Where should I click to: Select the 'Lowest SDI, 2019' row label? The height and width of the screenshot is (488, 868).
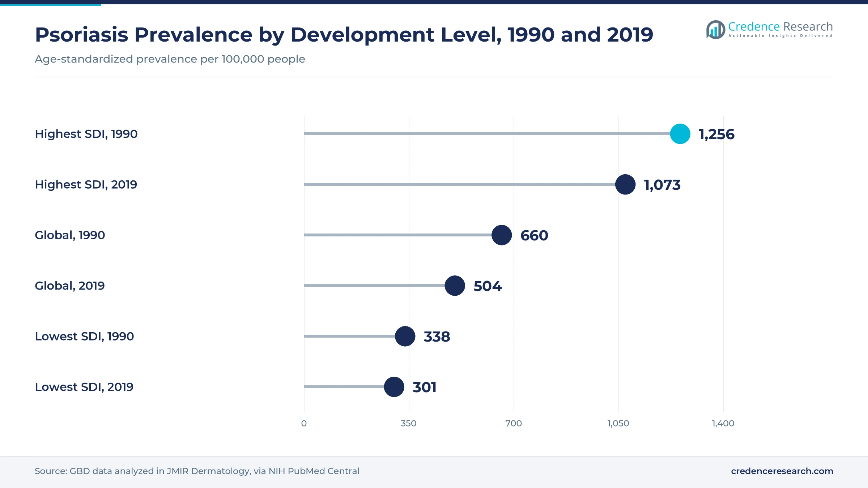point(84,387)
